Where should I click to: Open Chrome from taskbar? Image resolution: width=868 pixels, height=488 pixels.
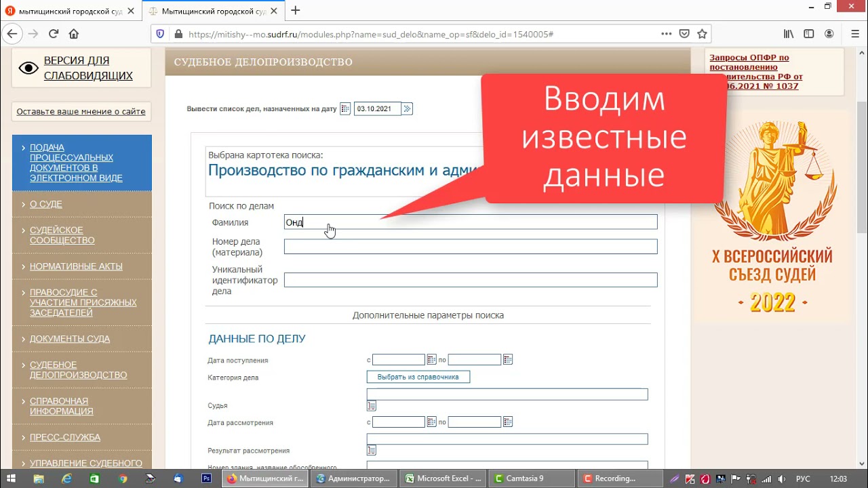pos(123,479)
